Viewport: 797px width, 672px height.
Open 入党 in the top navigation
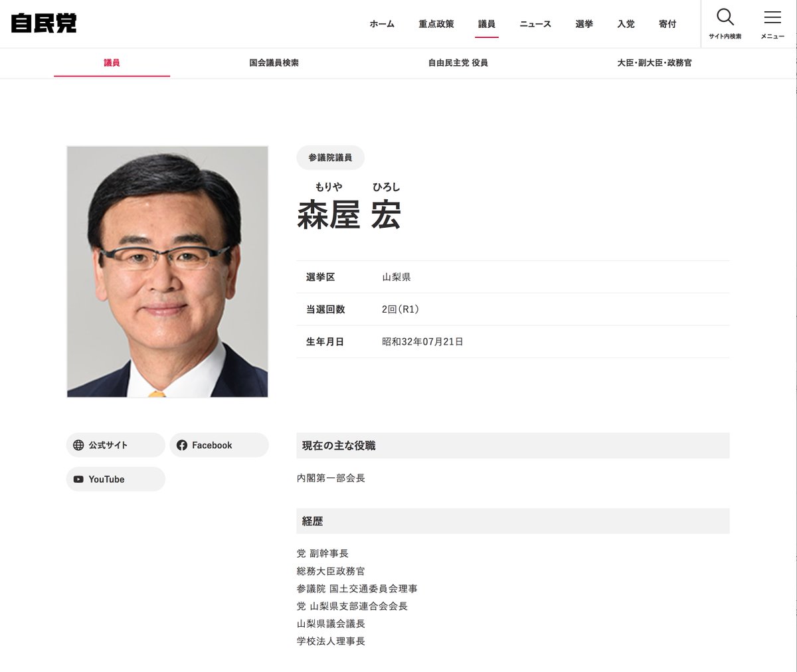pos(626,24)
